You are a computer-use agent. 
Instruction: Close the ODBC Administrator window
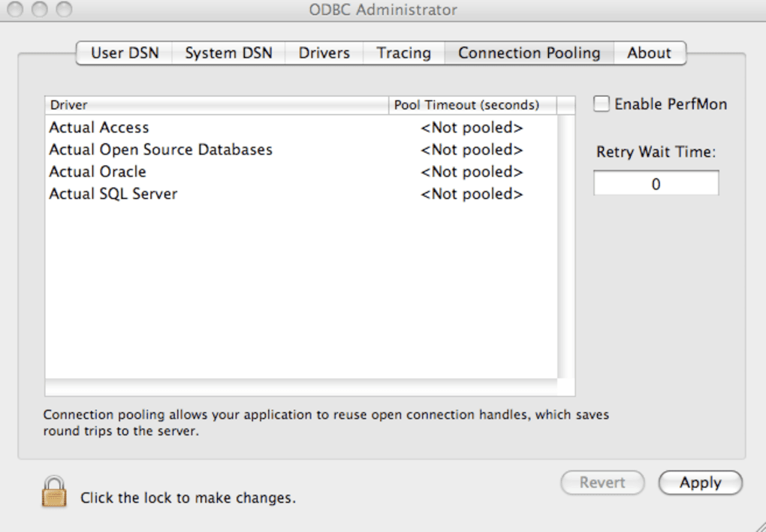coord(16,10)
